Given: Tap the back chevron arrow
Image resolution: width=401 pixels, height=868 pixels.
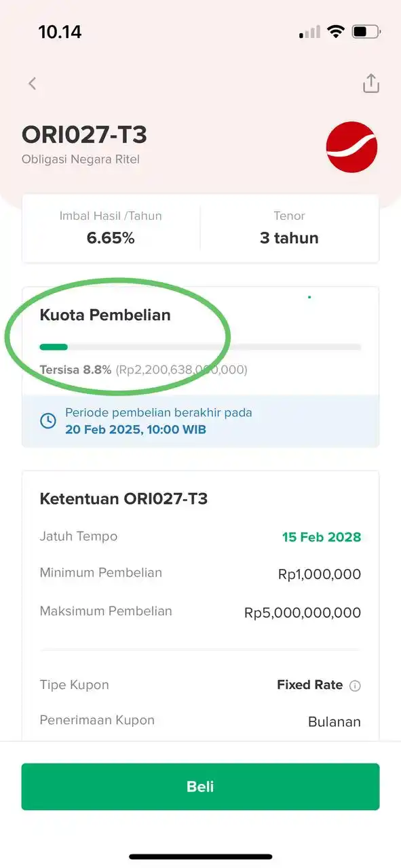Looking at the screenshot, I should (32, 83).
